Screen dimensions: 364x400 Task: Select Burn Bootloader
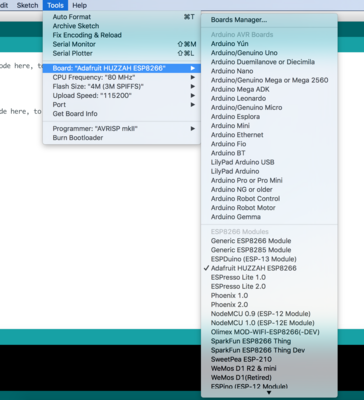[x=122, y=138]
